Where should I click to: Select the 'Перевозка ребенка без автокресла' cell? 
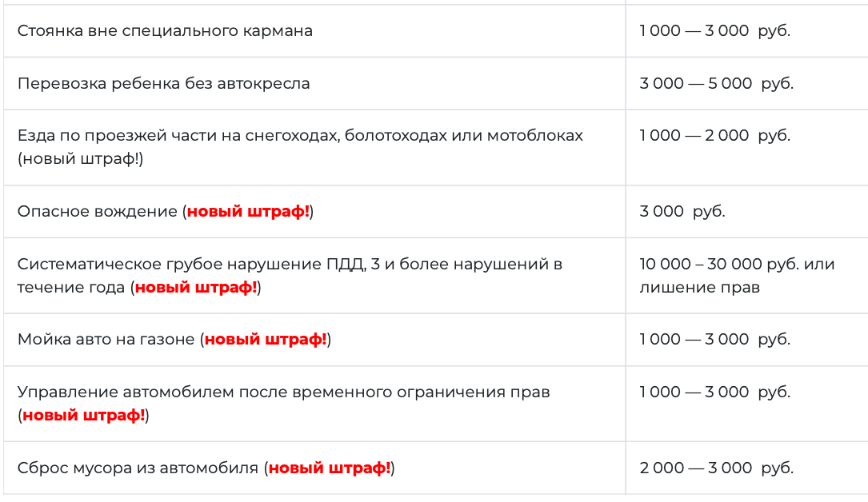(314, 83)
